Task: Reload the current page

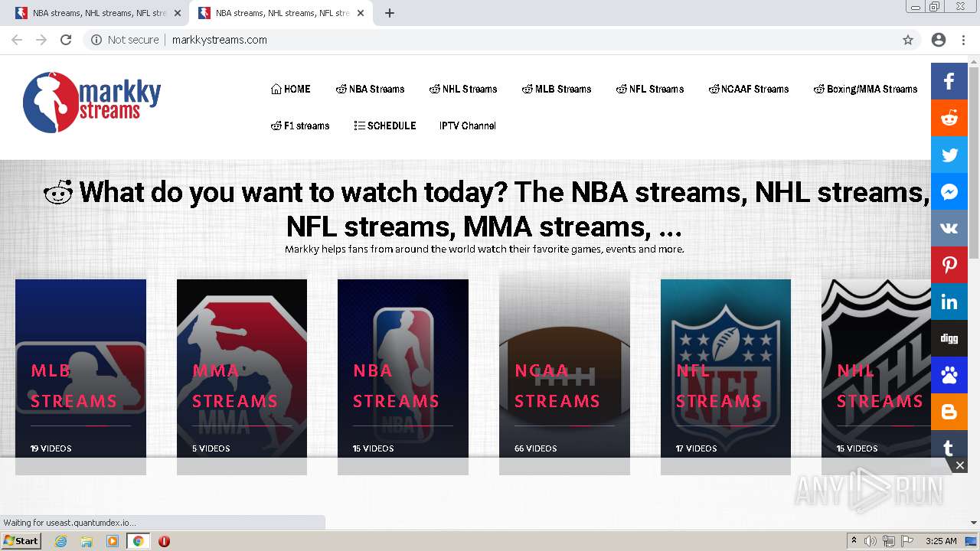Action: pyautogui.click(x=66, y=40)
